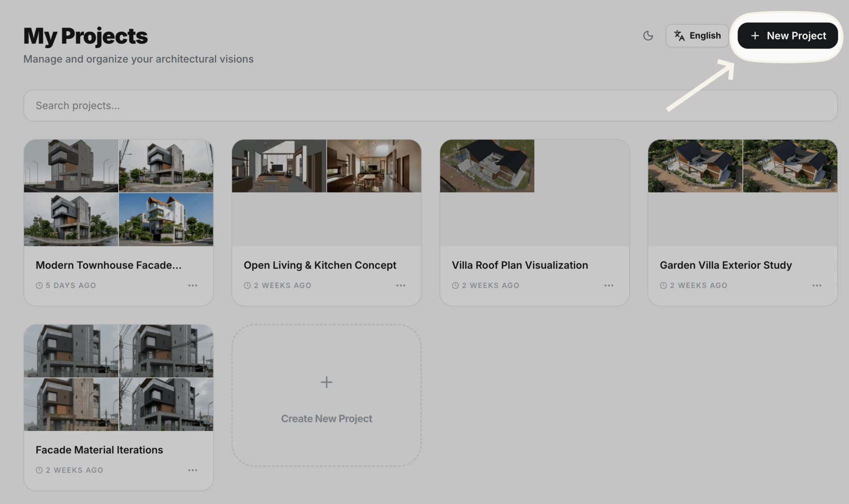The image size is (849, 504).
Task: Open the Open Living & Kitchen Concept title
Action: [320, 265]
